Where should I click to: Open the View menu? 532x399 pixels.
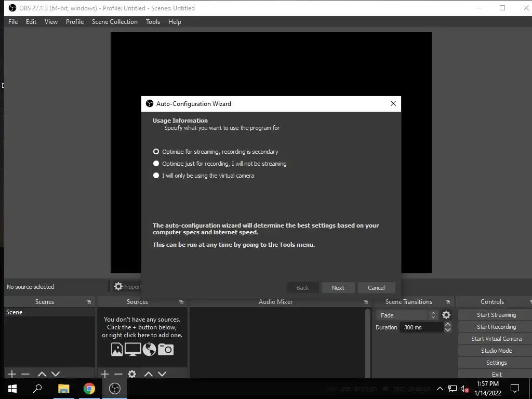pos(51,22)
